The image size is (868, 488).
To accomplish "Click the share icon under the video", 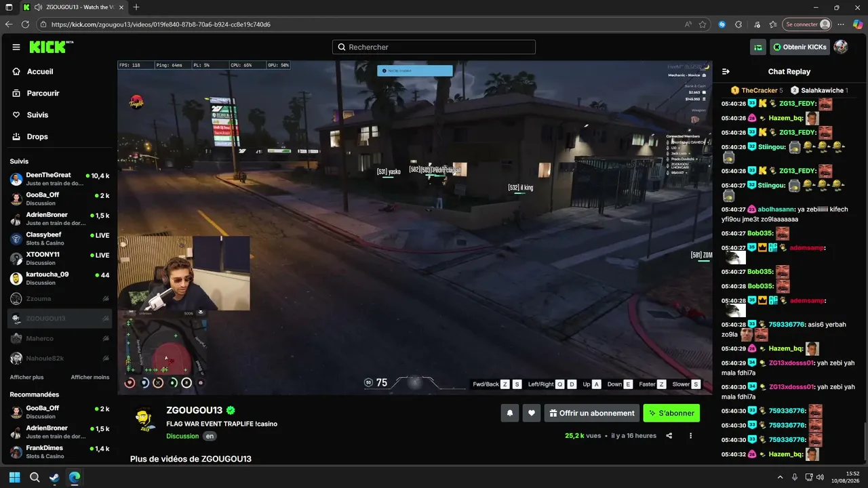I will click(669, 436).
